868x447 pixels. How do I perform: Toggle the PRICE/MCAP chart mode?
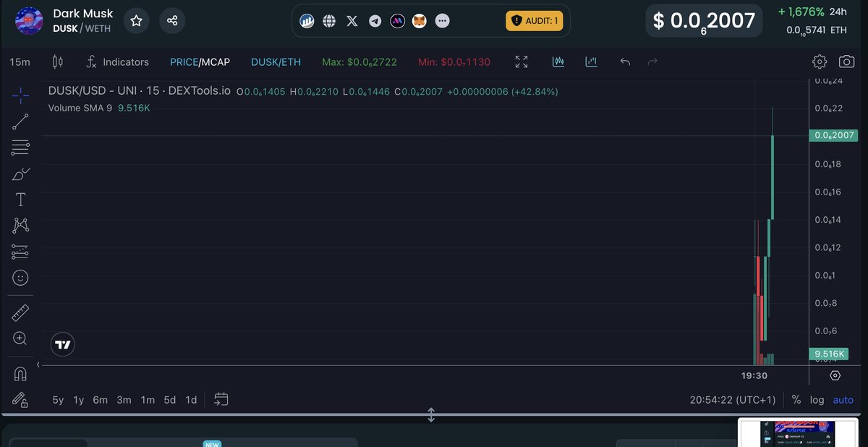[x=200, y=62]
